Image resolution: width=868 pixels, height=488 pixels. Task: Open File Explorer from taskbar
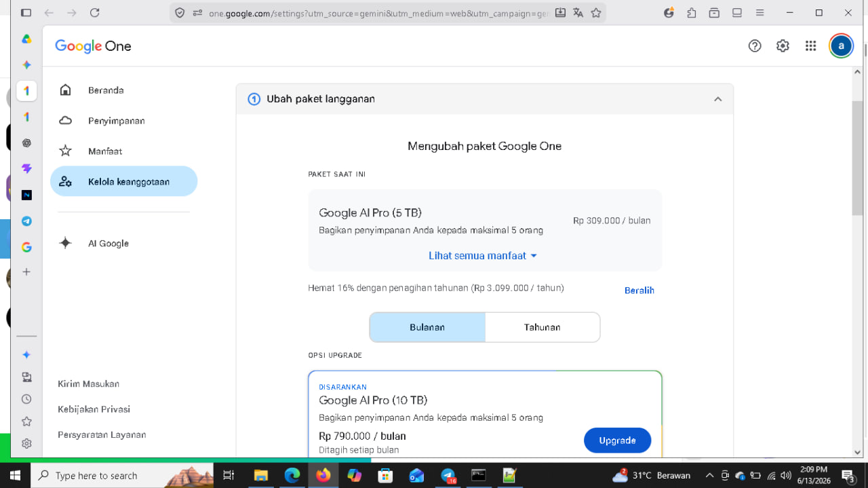[x=261, y=475]
